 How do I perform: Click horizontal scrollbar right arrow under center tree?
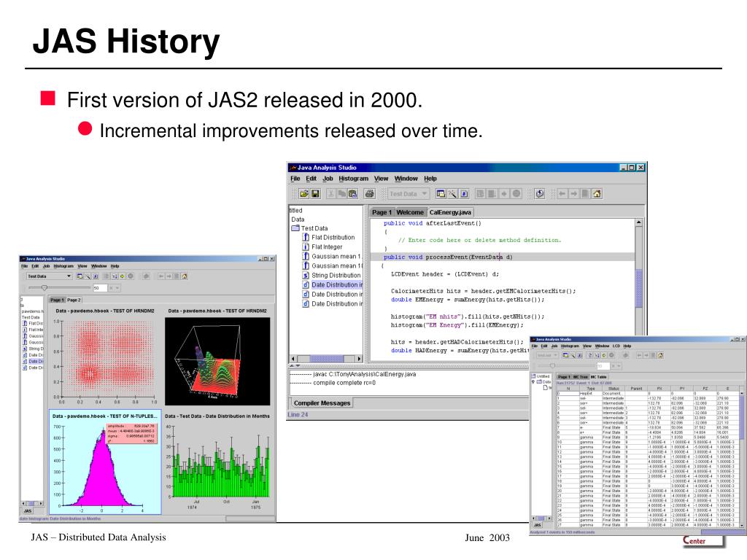click(359, 359)
